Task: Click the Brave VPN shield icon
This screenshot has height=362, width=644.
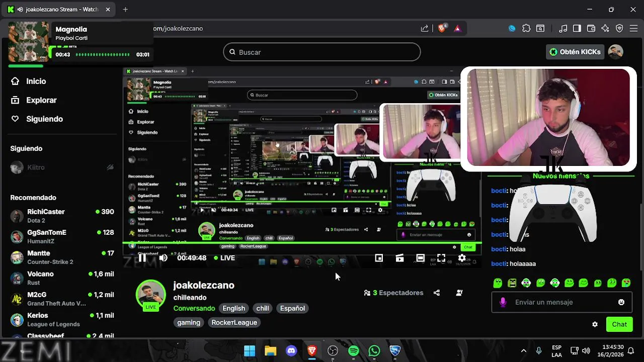Action: tap(619, 29)
